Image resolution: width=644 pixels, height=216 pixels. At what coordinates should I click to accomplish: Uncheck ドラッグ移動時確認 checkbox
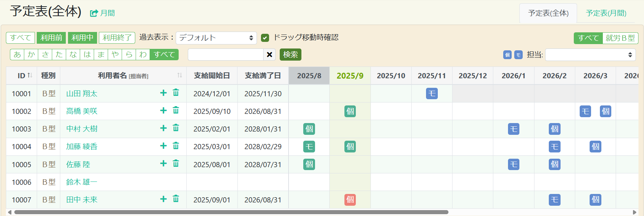[265, 38]
